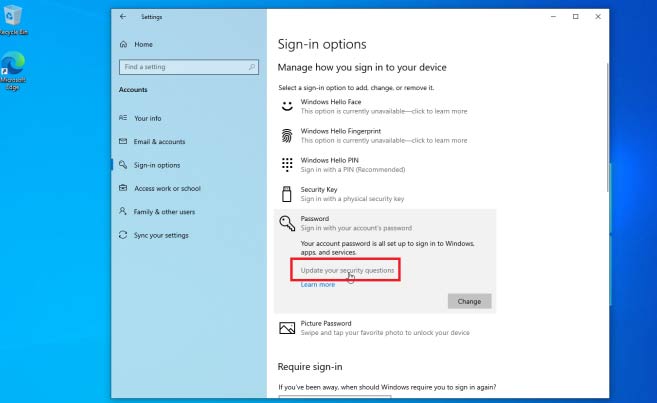Collapse the Password option
Viewport: 657px width, 403px height.
pos(384,223)
